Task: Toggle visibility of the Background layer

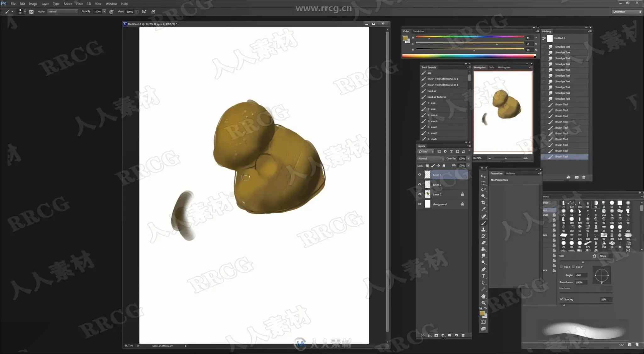Action: pos(419,204)
